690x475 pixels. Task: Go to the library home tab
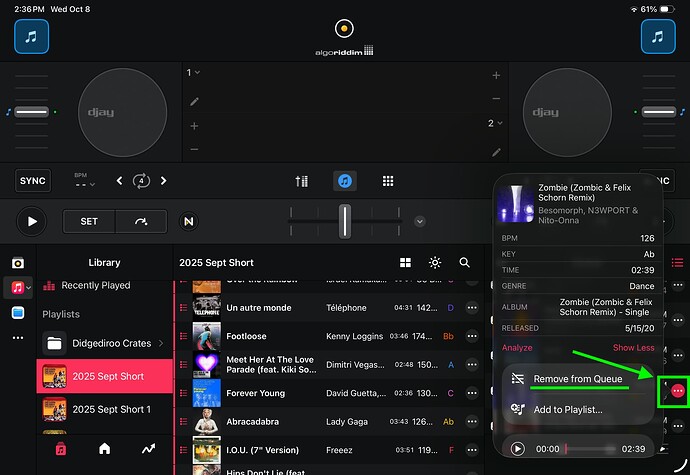coord(104,449)
